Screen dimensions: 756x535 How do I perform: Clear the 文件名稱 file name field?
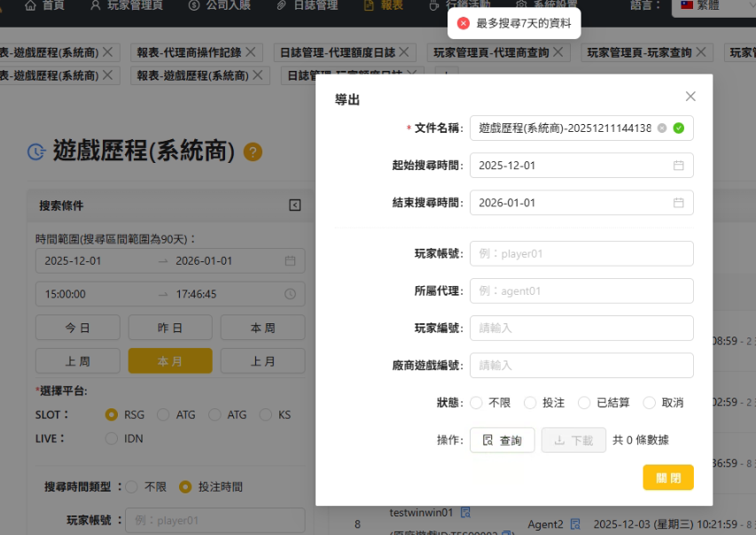point(662,128)
